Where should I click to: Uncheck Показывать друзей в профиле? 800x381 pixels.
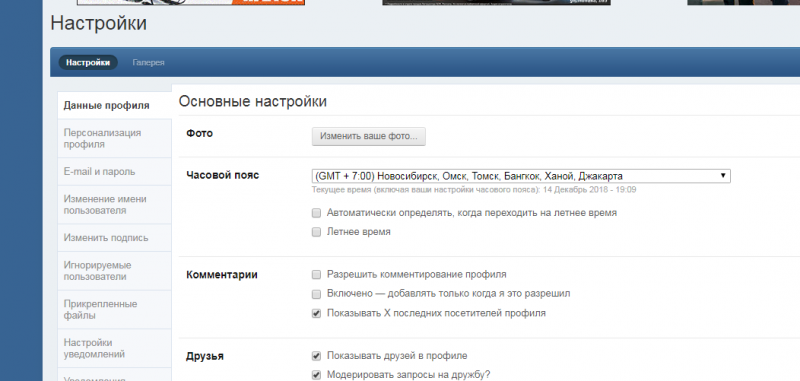[316, 355]
